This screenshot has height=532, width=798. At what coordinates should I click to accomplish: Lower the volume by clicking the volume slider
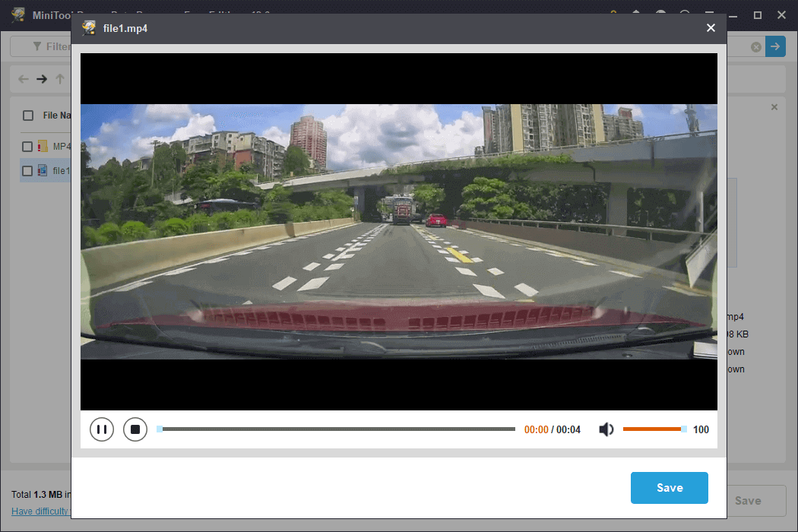(646, 429)
